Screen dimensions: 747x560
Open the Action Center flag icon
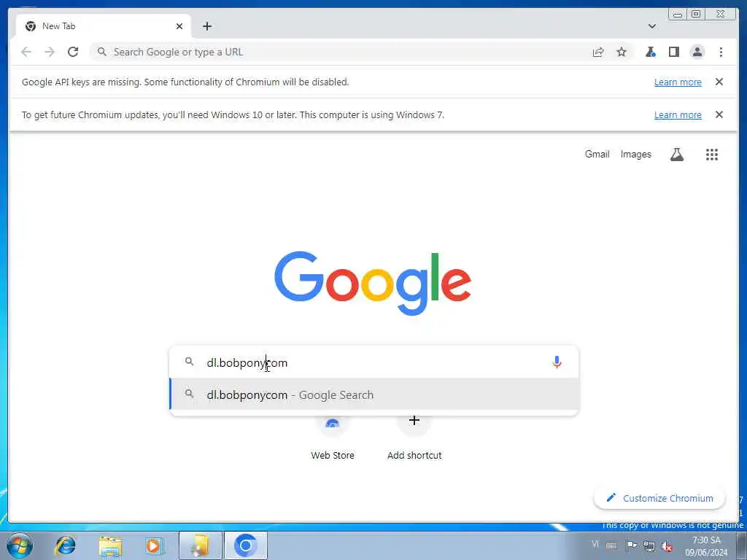click(x=631, y=545)
